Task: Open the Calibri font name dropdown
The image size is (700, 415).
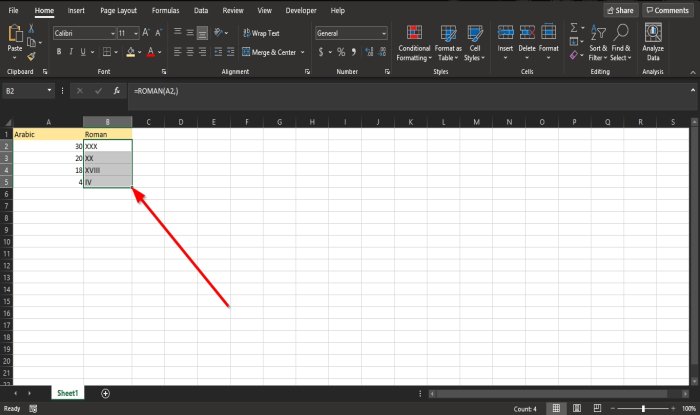Action: coord(112,33)
